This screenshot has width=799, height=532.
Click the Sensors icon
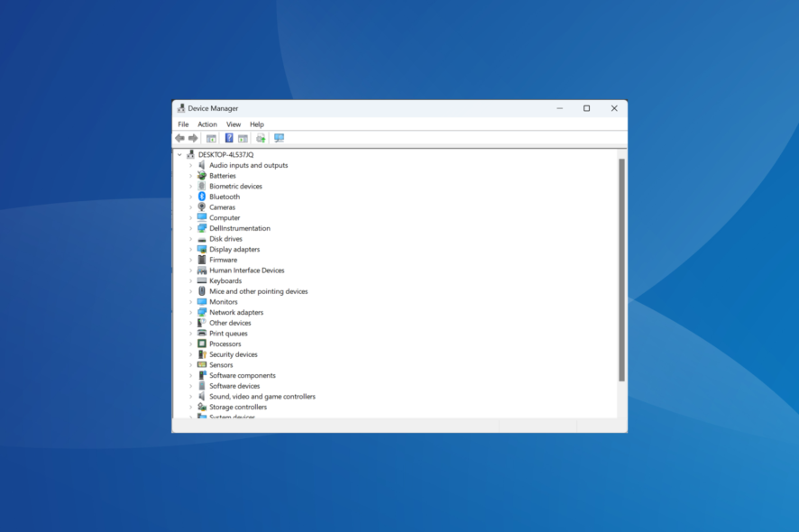point(202,365)
